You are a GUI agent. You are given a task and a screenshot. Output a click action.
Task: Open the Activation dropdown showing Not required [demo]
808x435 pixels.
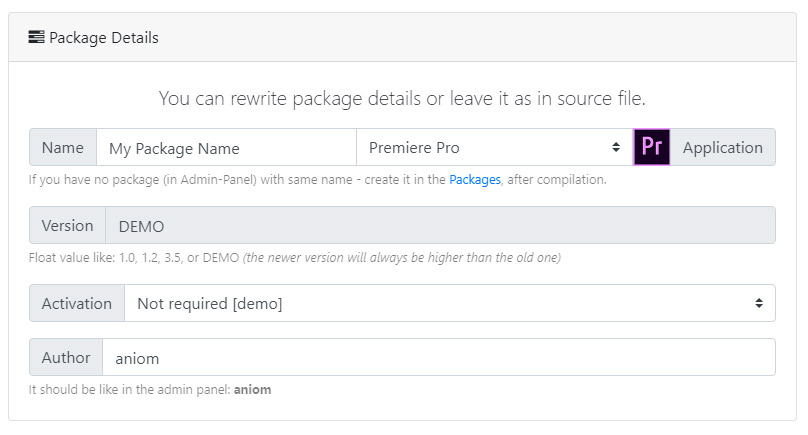click(449, 303)
